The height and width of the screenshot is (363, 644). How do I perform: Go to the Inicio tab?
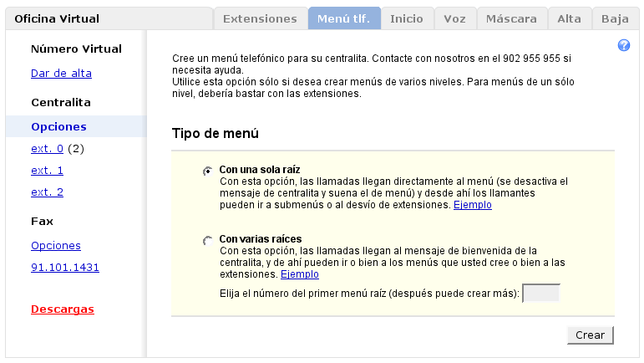click(407, 18)
